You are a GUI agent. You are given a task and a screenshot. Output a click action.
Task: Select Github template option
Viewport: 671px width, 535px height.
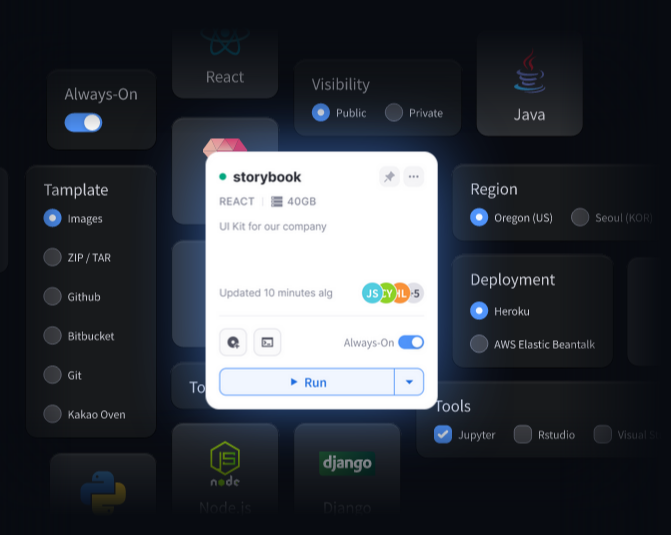[x=53, y=297]
